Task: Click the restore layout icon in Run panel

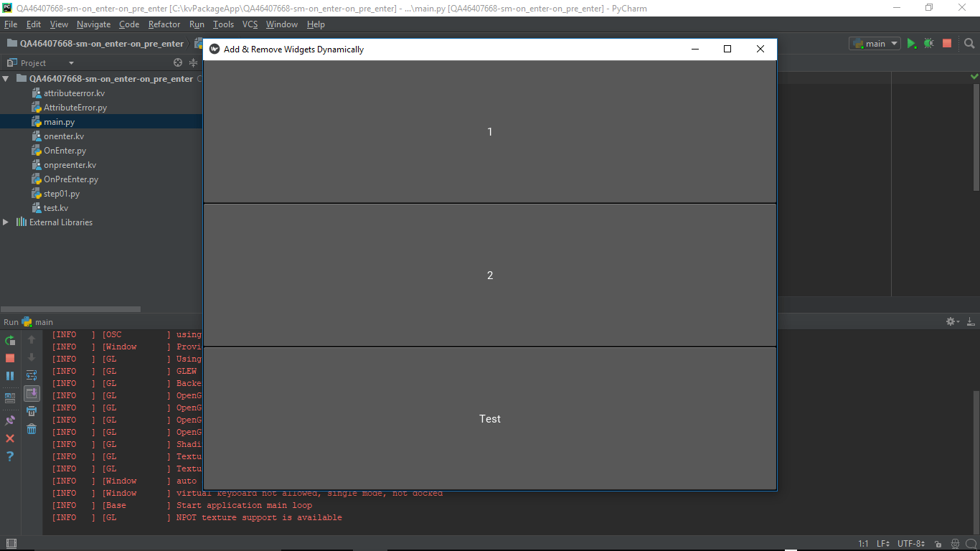Action: (10, 397)
